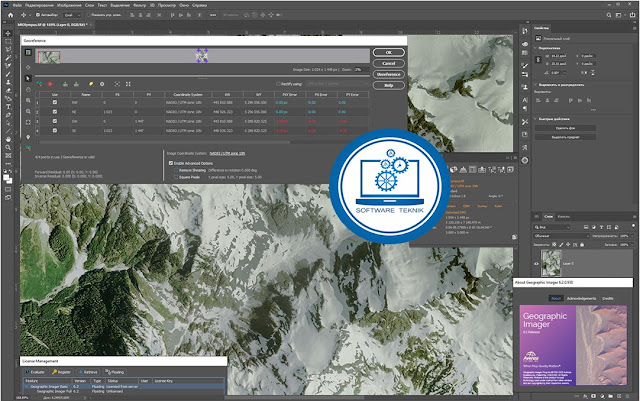Select the Type (T) tool
Screen dimensions: 640x401
coord(8,107)
